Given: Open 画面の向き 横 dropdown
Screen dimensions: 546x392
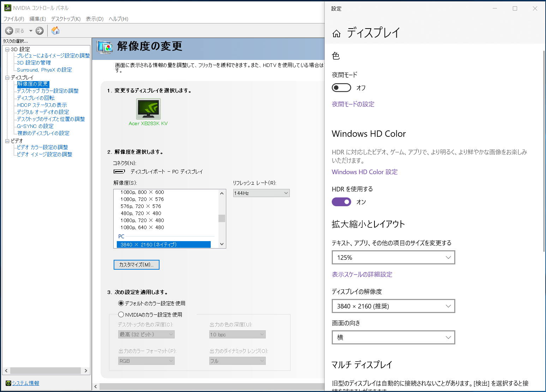Looking at the screenshot, I should pos(394,337).
